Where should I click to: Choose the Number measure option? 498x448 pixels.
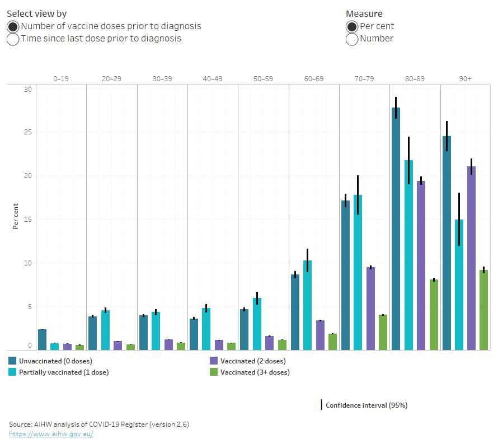click(351, 39)
